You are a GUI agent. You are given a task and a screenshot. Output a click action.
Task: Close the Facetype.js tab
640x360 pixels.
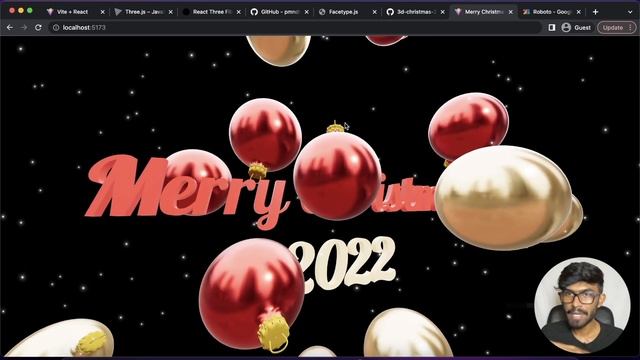[x=375, y=12]
